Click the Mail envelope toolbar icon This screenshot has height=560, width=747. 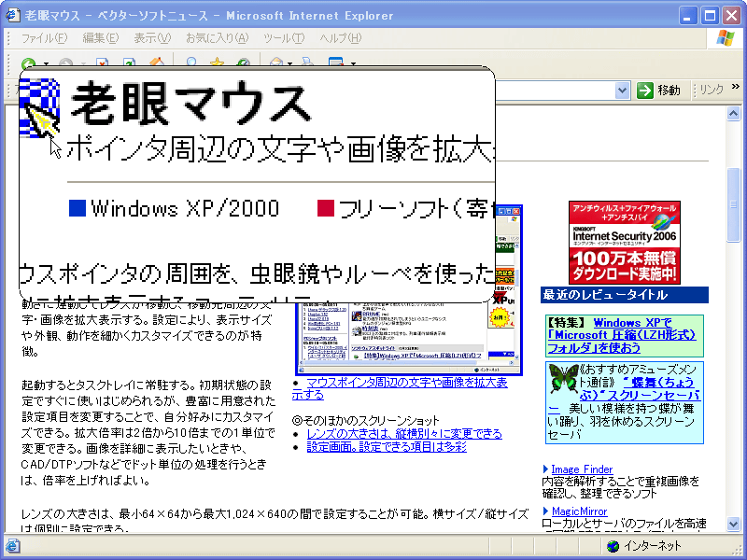pyautogui.click(x=275, y=63)
